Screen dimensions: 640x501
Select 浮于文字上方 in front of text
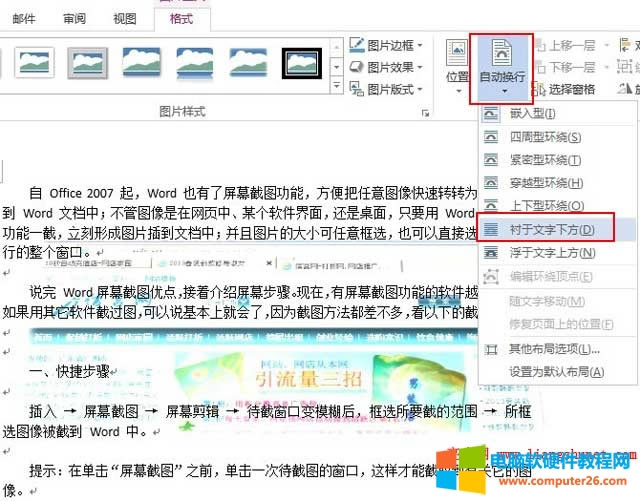(x=552, y=253)
